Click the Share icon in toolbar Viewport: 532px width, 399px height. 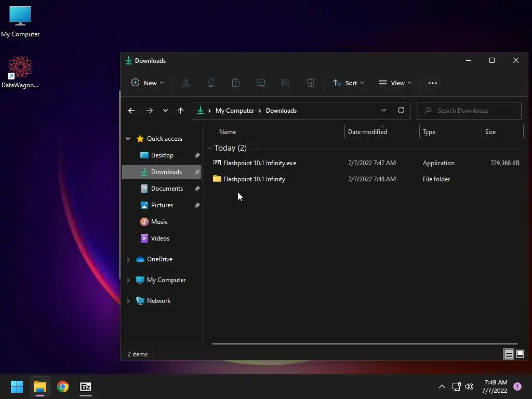[286, 83]
